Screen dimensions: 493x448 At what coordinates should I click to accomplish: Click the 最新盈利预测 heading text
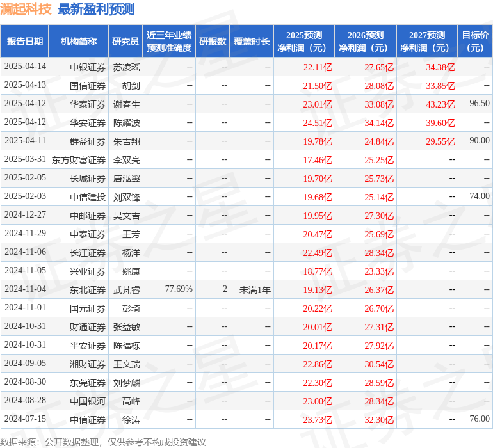click(x=96, y=9)
